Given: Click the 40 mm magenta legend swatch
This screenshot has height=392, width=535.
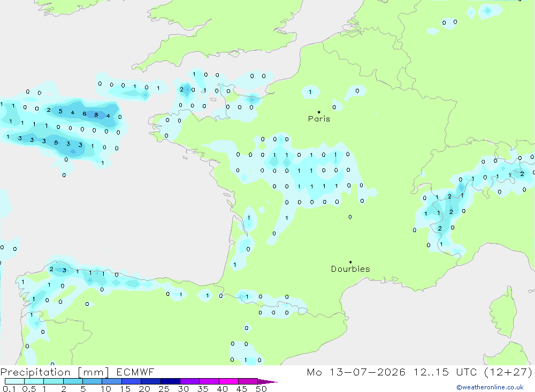Looking at the screenshot, I should pos(228,381).
